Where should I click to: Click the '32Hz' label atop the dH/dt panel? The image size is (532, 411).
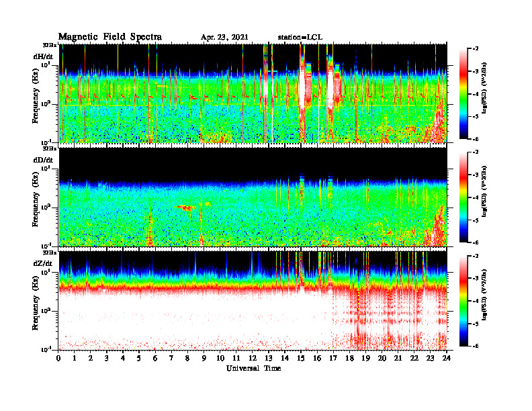pos(50,44)
